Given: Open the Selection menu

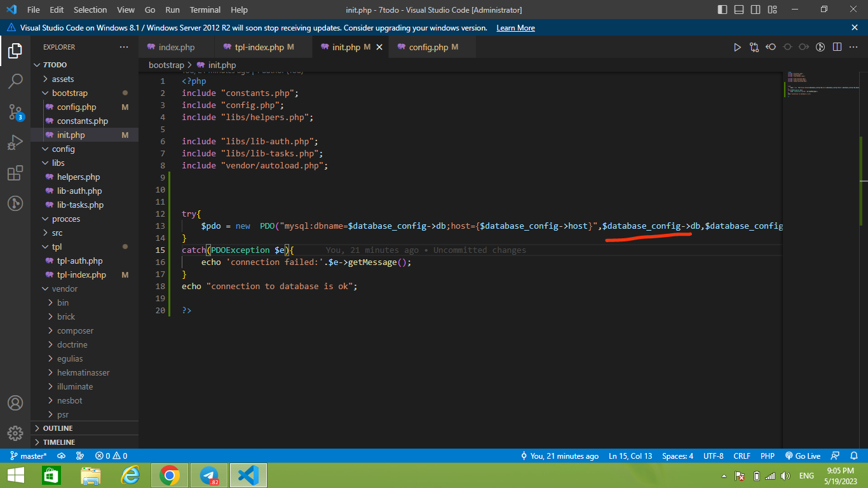Looking at the screenshot, I should click(90, 10).
